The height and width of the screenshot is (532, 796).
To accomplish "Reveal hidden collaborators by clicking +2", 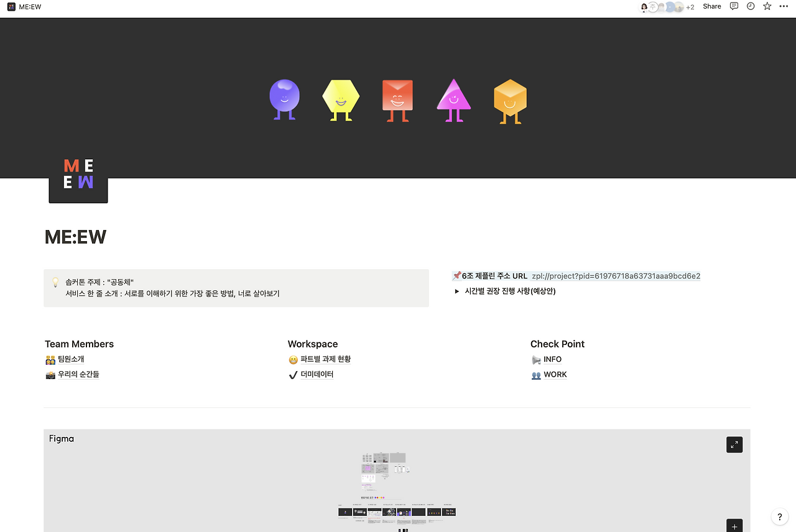I will [x=689, y=7].
